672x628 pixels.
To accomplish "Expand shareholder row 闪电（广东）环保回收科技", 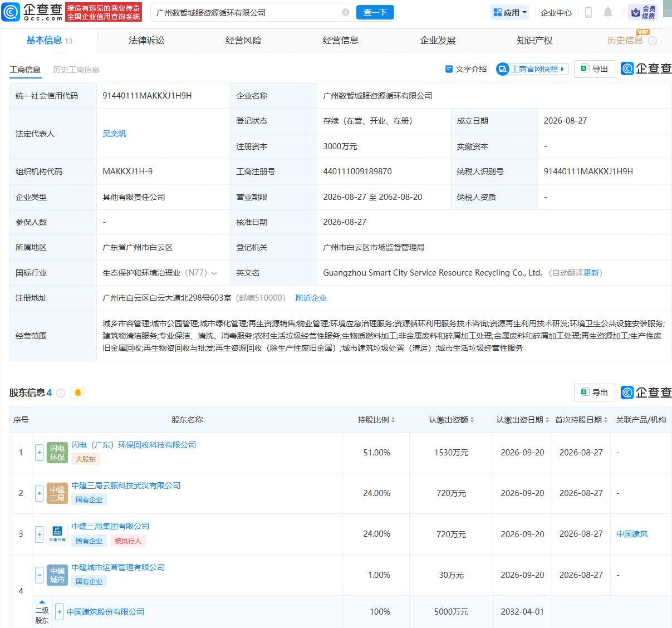I will pos(39,453).
